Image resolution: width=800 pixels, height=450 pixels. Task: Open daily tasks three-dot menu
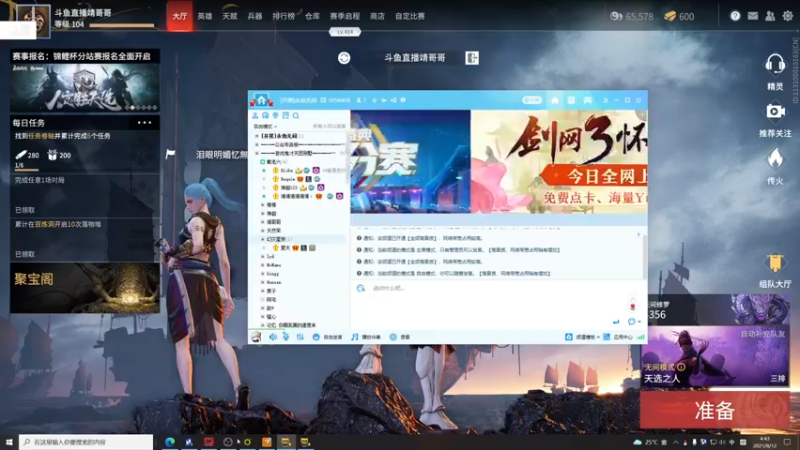point(144,122)
